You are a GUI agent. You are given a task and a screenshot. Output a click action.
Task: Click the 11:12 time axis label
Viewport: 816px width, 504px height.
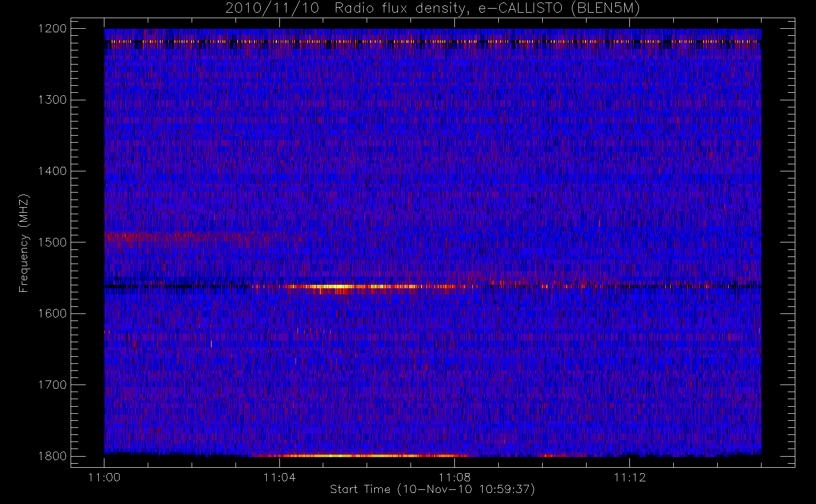coord(629,477)
